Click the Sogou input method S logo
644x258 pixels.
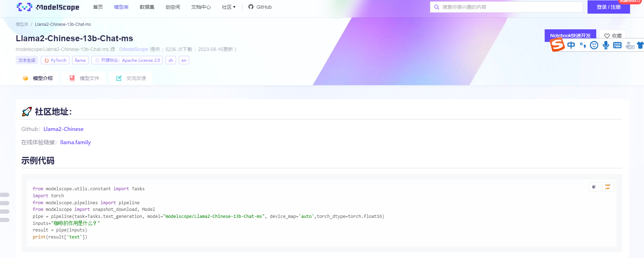pyautogui.click(x=557, y=45)
